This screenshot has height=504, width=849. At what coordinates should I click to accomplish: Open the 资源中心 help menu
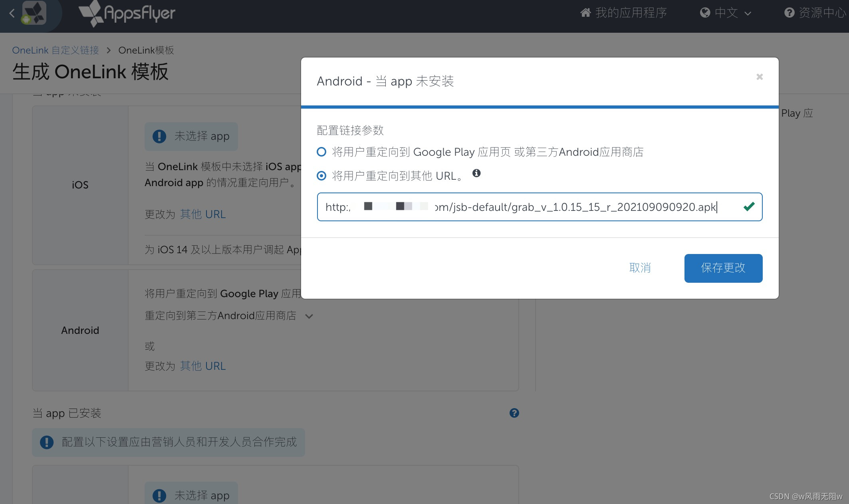click(816, 13)
